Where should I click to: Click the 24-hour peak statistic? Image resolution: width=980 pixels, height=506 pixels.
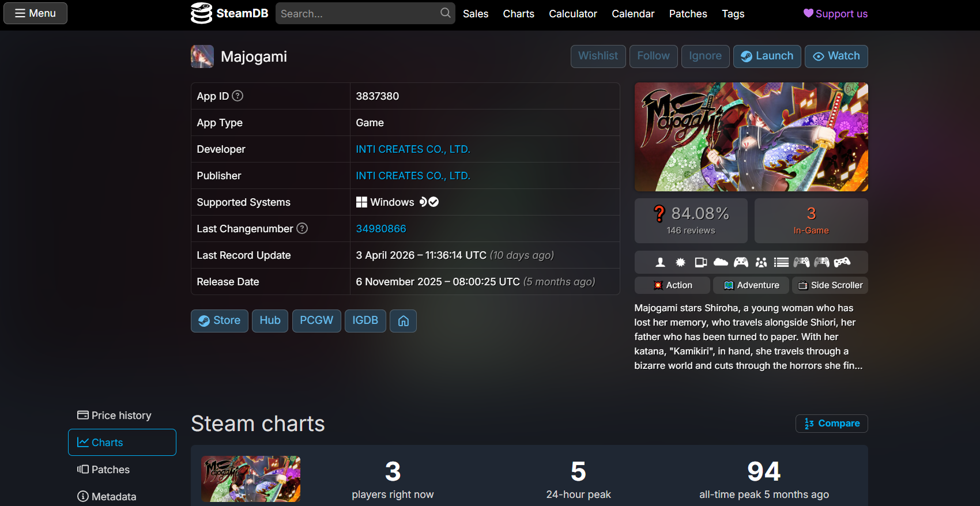[579, 479]
